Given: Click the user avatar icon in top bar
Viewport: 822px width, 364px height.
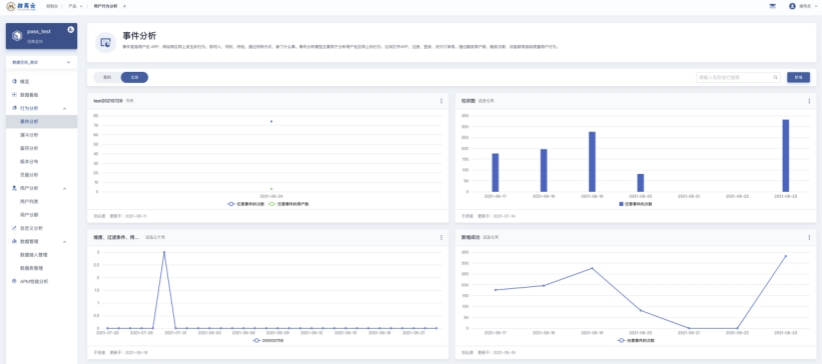Looking at the screenshot, I should 792,6.
